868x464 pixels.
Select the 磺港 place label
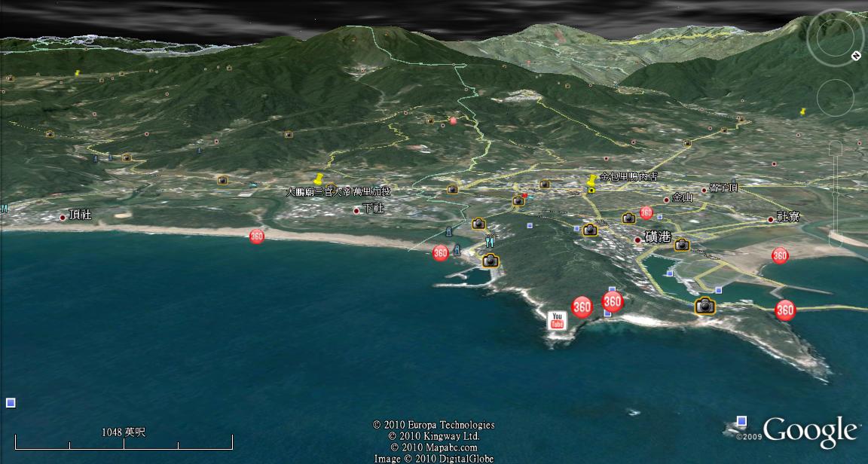point(657,237)
